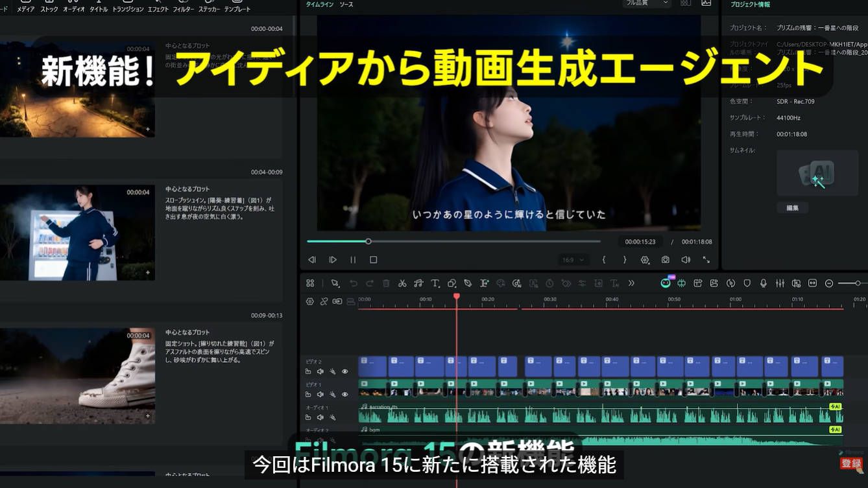Select the text T tool in timeline toolbar
The height and width of the screenshot is (488, 868).
tap(435, 283)
